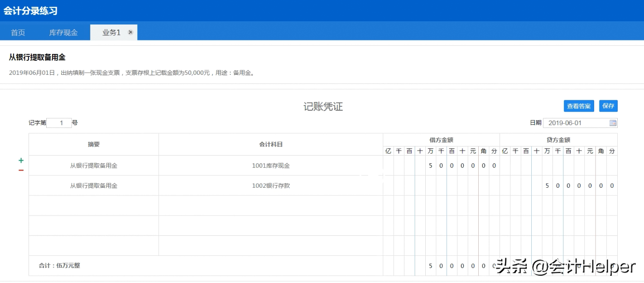The image size is (644, 283).
Task: Click the red minus to delete entry row
Action: 20,169
